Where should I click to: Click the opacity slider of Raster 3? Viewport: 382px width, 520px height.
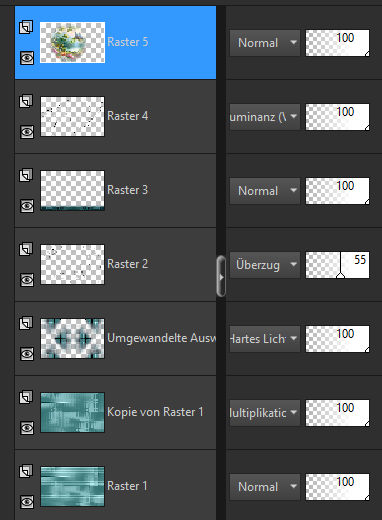[x=337, y=191]
